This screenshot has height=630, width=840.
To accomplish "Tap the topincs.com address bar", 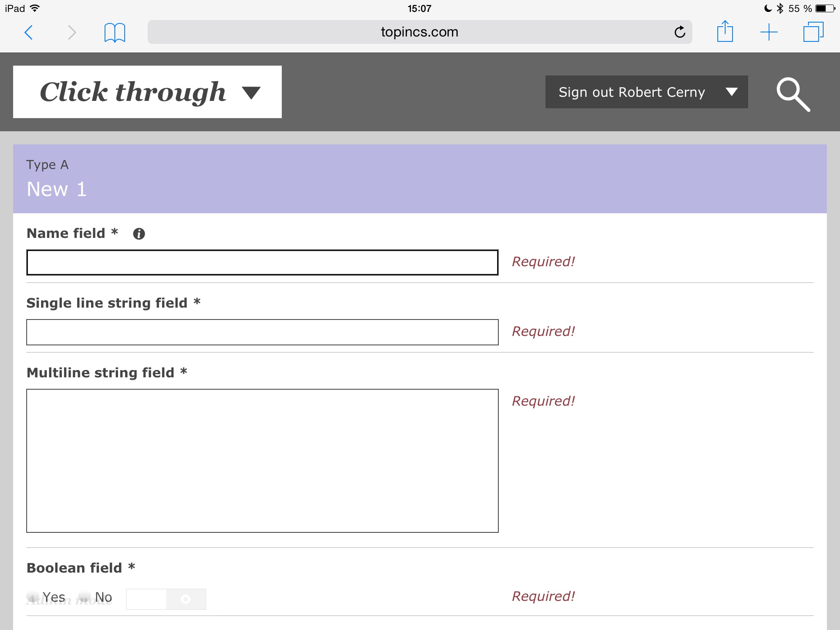I will [x=419, y=32].
